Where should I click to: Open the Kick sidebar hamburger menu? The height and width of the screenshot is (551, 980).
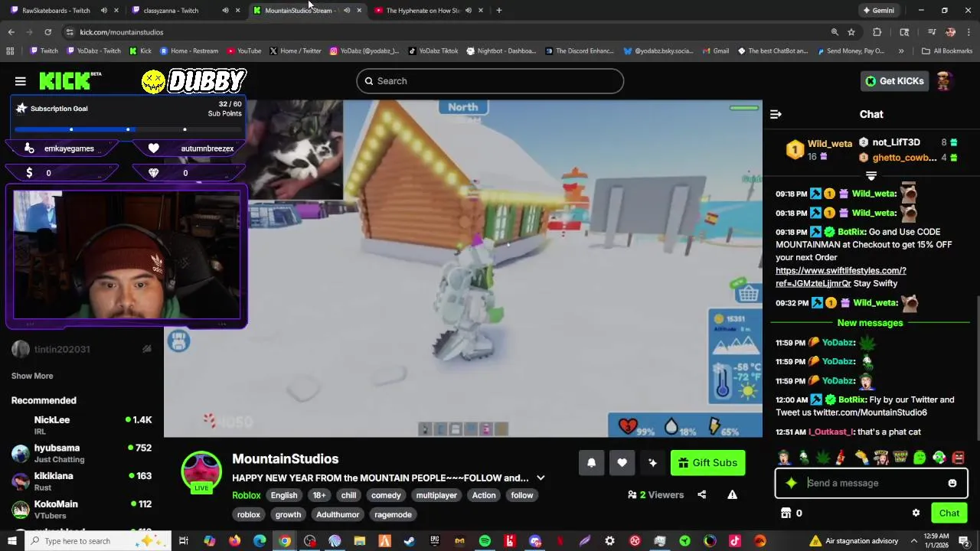(21, 81)
